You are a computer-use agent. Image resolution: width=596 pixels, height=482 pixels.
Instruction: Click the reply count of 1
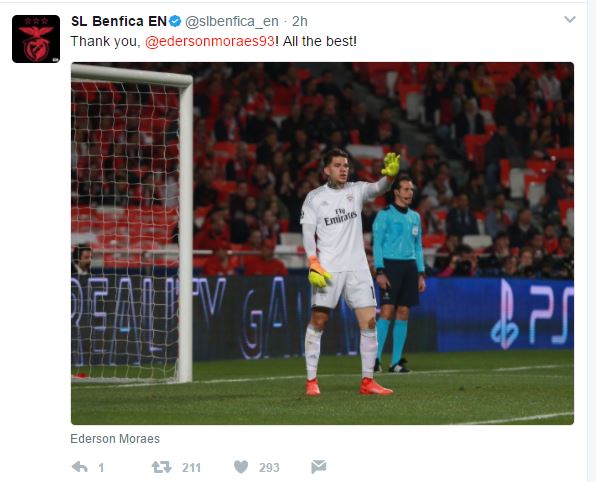[x=101, y=467]
